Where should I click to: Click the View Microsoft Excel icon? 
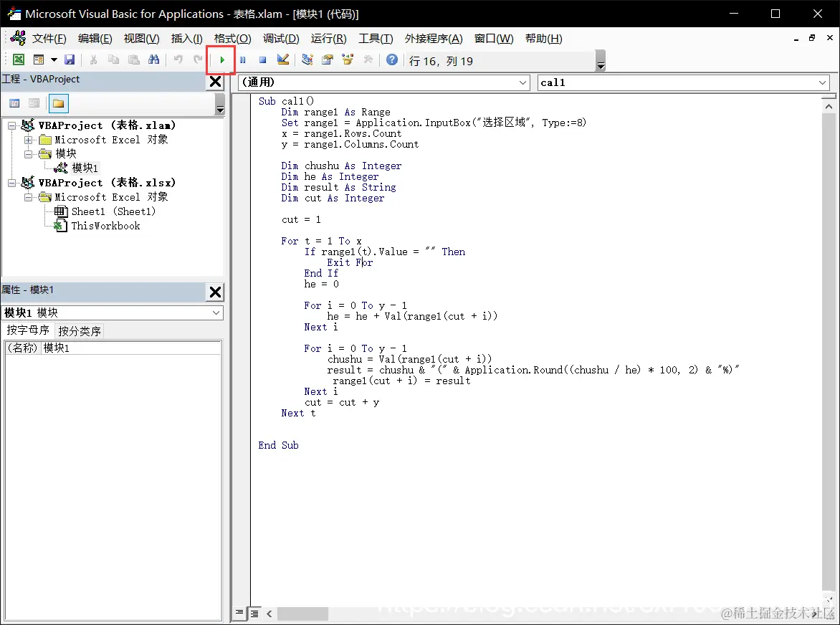[18, 60]
